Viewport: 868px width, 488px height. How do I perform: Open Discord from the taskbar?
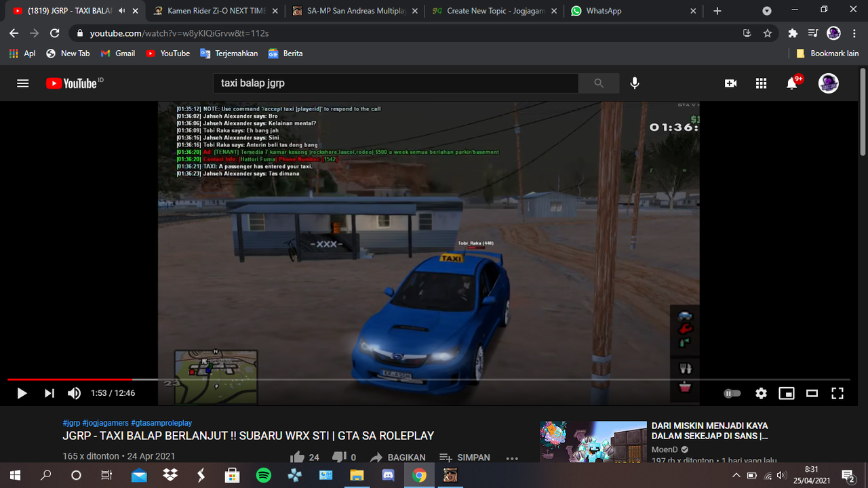389,475
